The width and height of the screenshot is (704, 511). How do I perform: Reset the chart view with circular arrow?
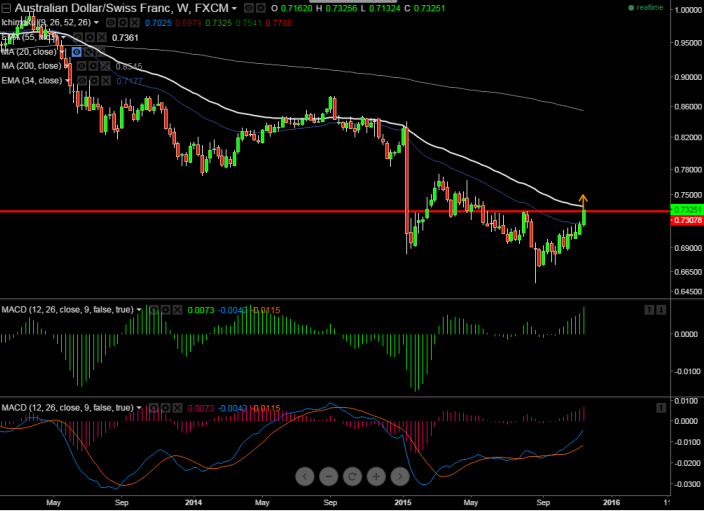pos(352,476)
